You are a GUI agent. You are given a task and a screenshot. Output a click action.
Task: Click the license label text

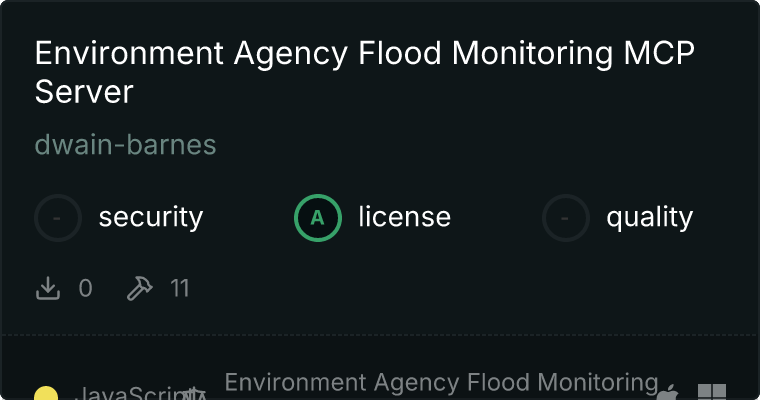[x=404, y=217]
